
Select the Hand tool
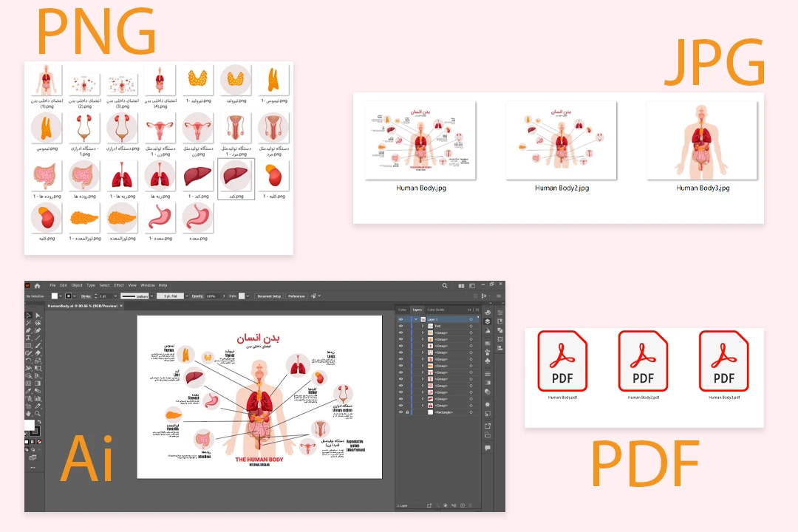28,413
